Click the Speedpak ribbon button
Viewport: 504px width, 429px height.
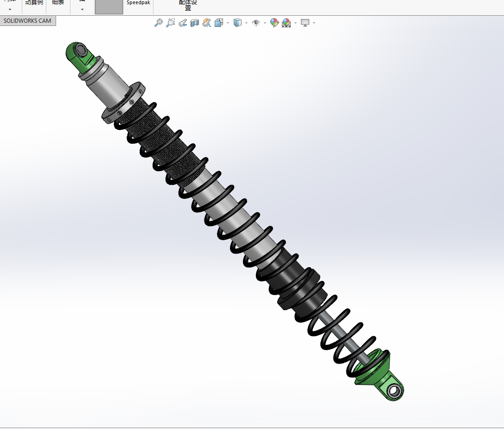click(x=138, y=3)
